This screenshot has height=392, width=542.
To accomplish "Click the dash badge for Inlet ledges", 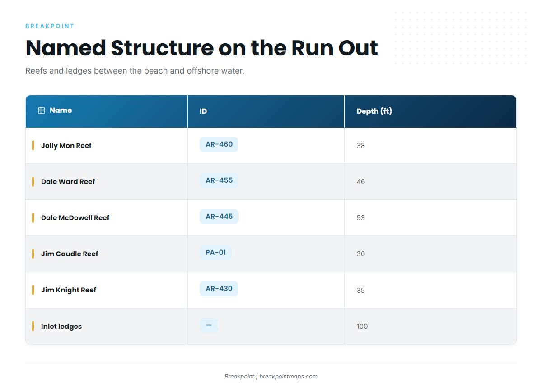I will pos(209,325).
